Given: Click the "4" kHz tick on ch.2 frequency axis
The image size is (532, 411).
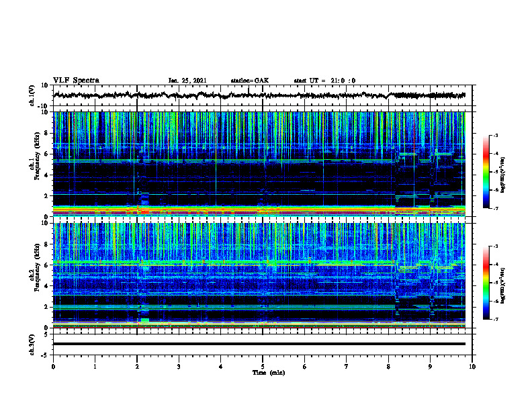Looking at the screenshot, I should pos(47,286).
